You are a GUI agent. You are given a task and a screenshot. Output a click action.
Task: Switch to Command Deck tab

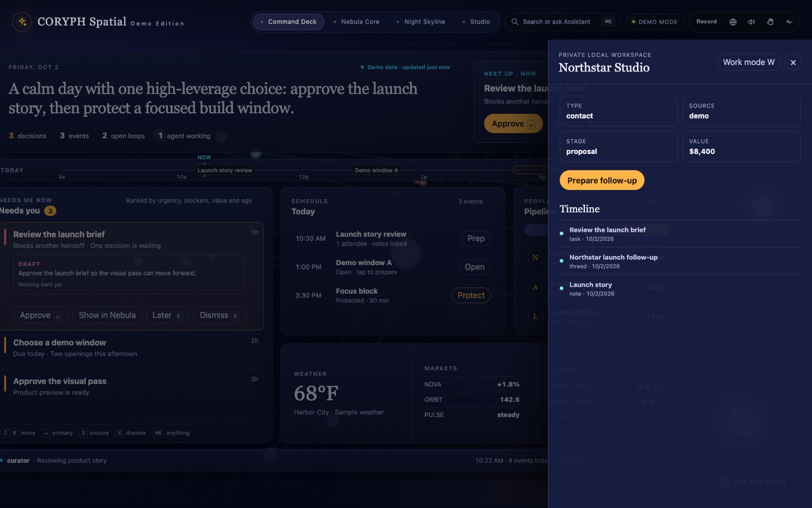point(288,22)
